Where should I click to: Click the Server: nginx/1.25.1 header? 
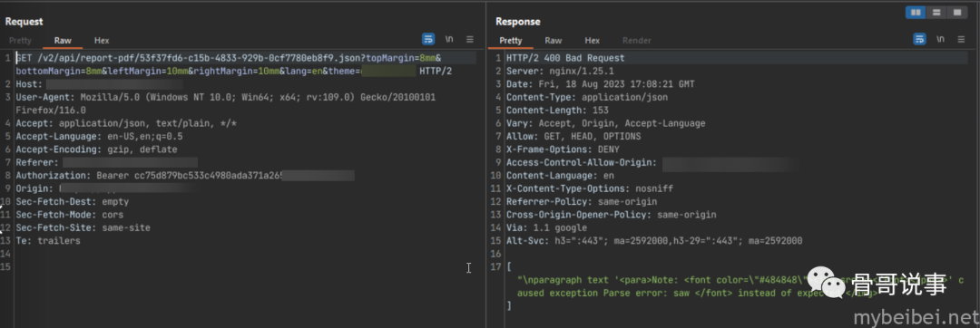[560, 71]
